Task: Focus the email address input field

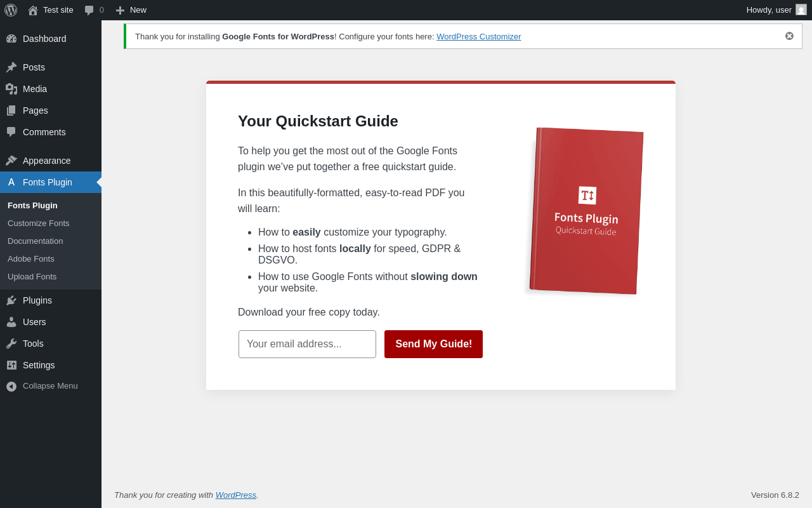Action: pos(307,344)
